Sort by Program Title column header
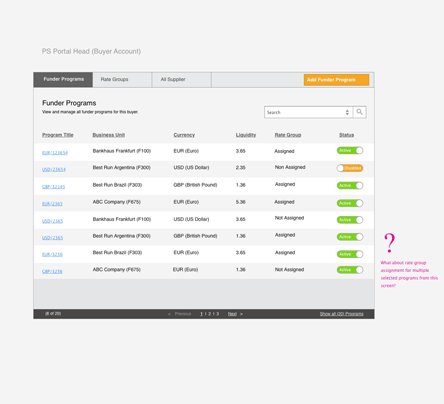 58,135
